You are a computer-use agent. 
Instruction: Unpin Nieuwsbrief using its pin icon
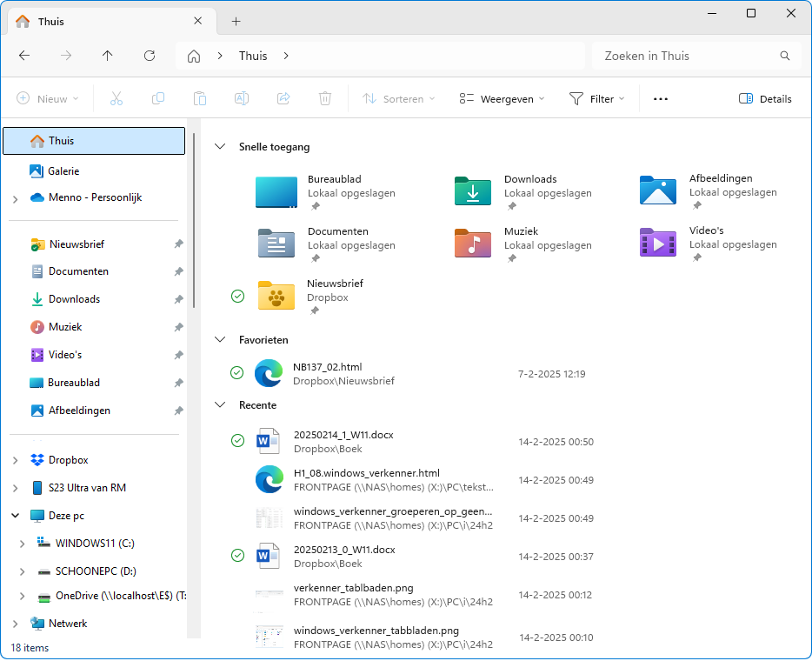click(179, 244)
